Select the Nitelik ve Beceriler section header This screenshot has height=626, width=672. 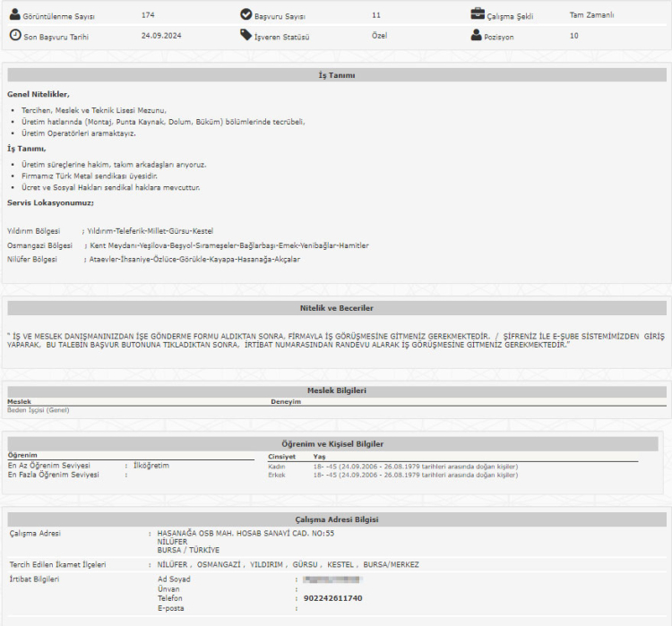click(336, 308)
